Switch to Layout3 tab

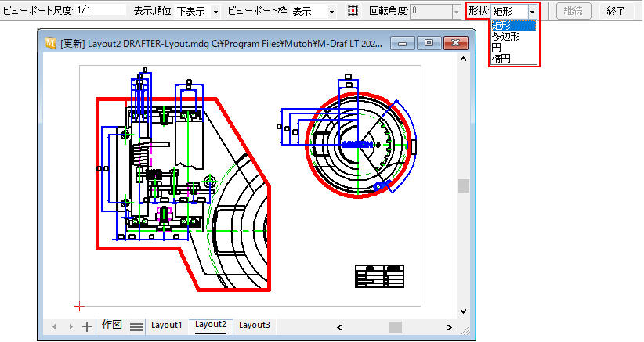point(255,325)
